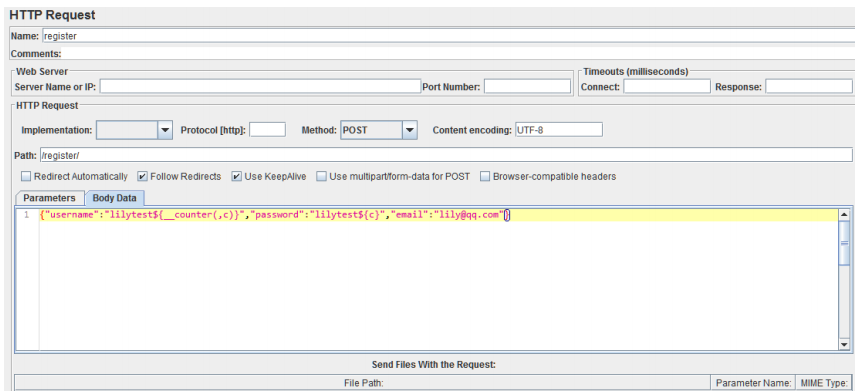Click the MIME Type column header
Screen dimensions: 857x391
click(x=824, y=383)
